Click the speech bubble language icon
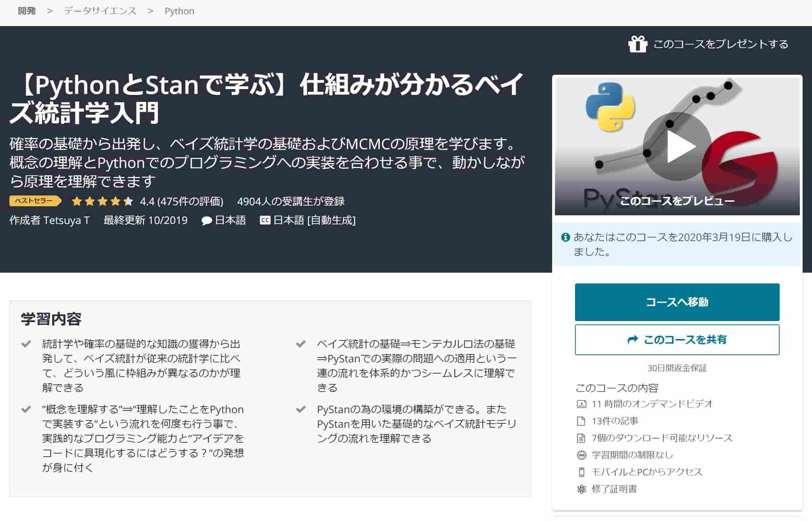 click(207, 221)
